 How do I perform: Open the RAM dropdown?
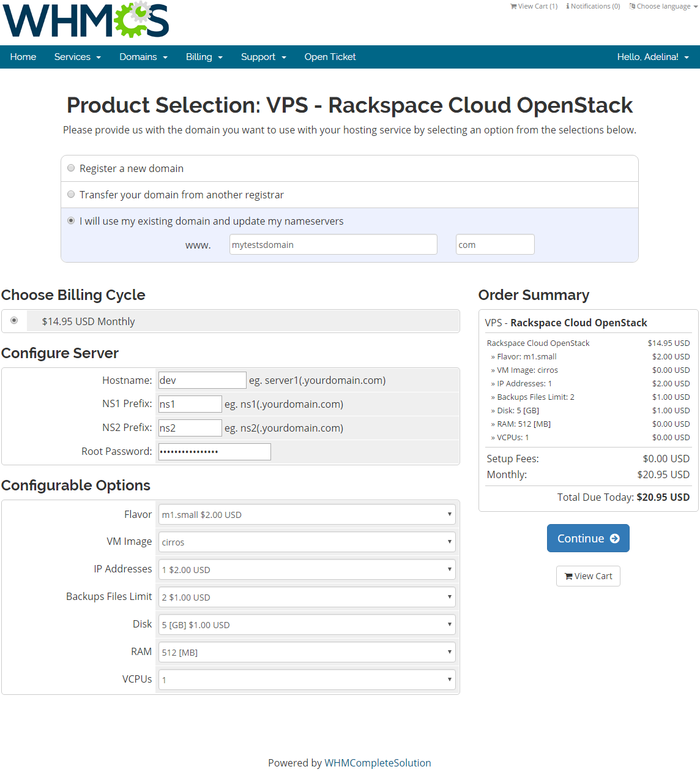307,652
